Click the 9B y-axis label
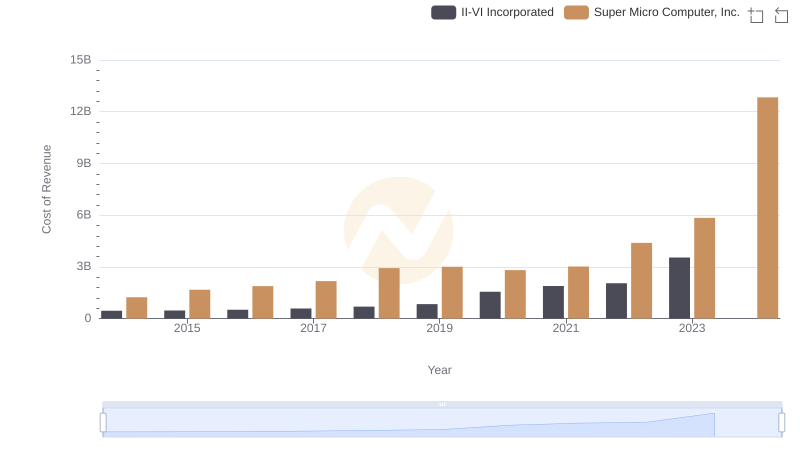Viewport: 800px width, 461px height. pos(84,163)
